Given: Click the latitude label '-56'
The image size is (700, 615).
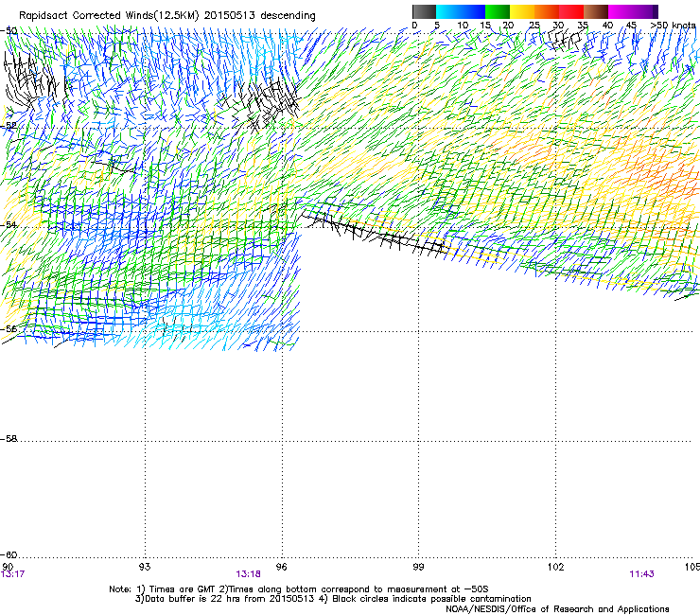Looking at the screenshot, I should pyautogui.click(x=9, y=328).
